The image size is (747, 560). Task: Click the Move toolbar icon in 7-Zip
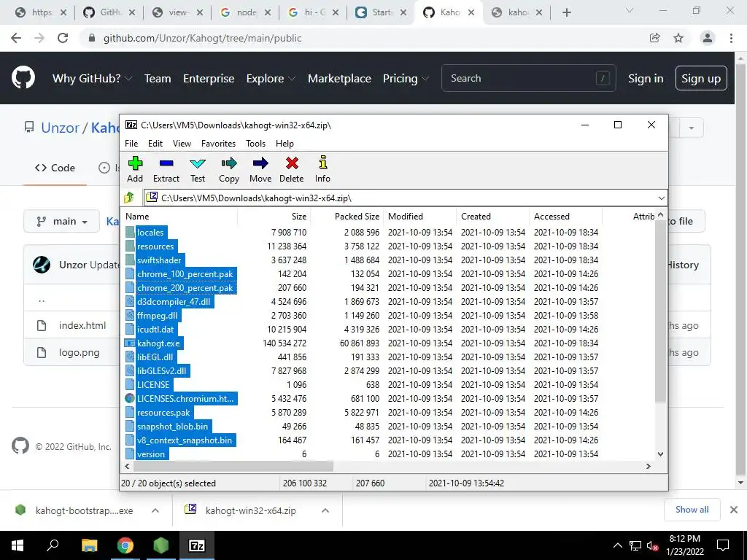(260, 163)
